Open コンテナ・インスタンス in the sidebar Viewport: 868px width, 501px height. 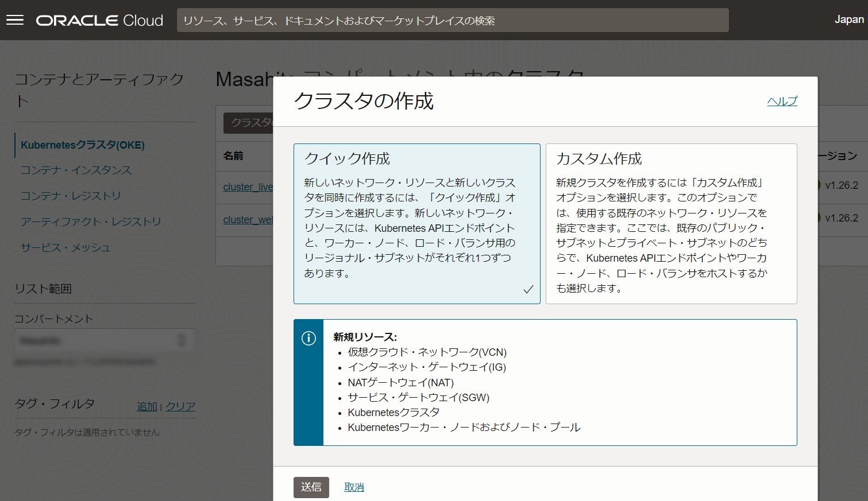click(76, 170)
